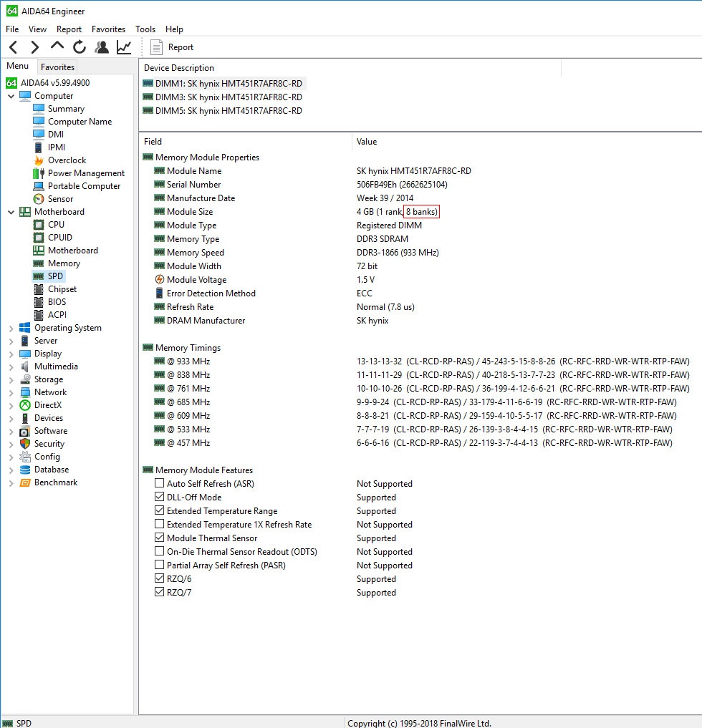
Task: Toggle RZQ/7 checkbox
Action: [159, 592]
